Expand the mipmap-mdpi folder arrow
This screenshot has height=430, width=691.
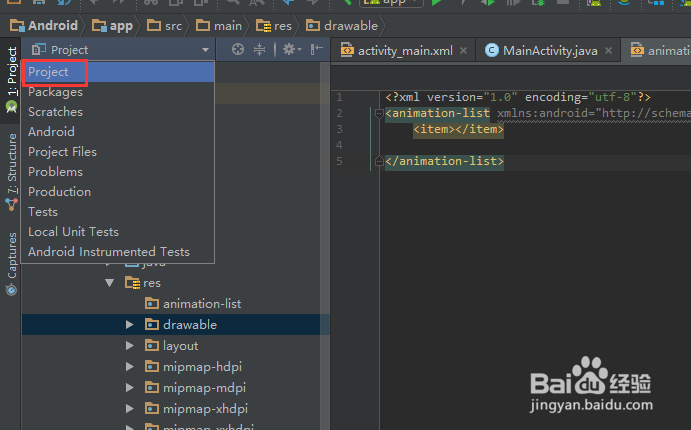[x=130, y=387]
